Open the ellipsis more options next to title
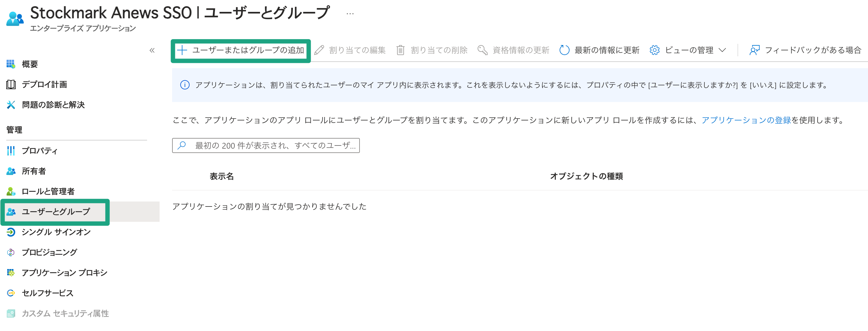868x331 pixels. click(x=350, y=14)
